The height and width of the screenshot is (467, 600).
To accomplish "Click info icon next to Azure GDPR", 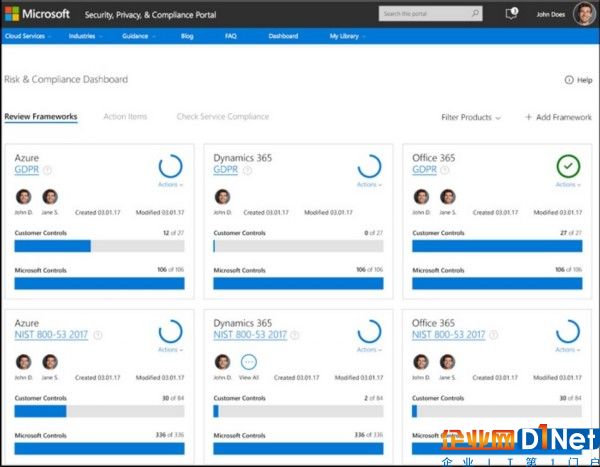I will pyautogui.click(x=47, y=170).
